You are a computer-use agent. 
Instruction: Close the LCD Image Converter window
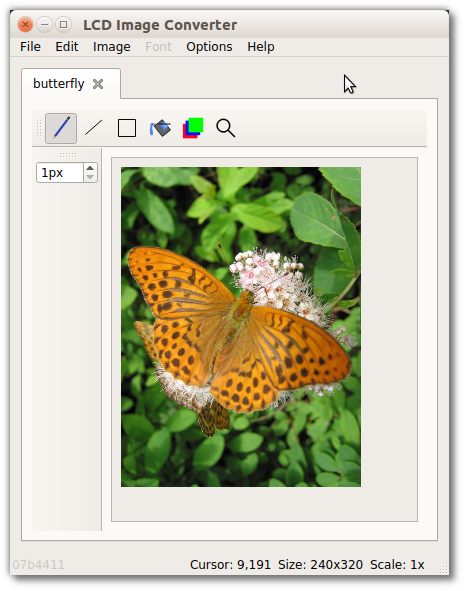coord(25,25)
